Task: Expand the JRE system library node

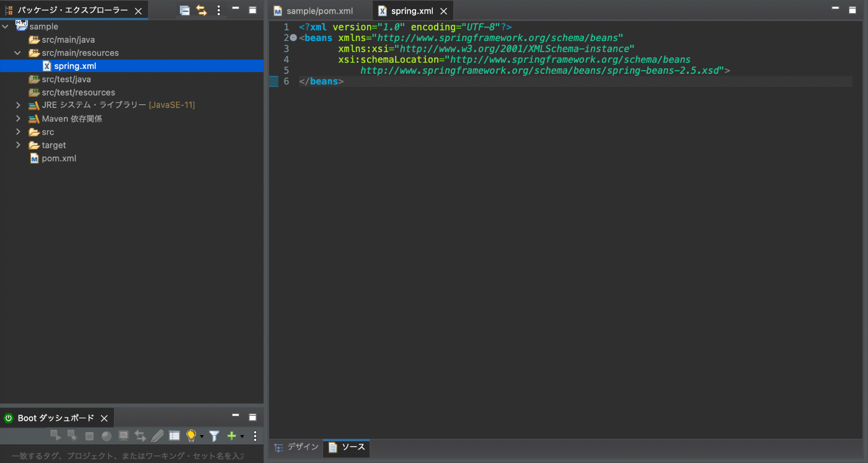Action: pyautogui.click(x=18, y=106)
